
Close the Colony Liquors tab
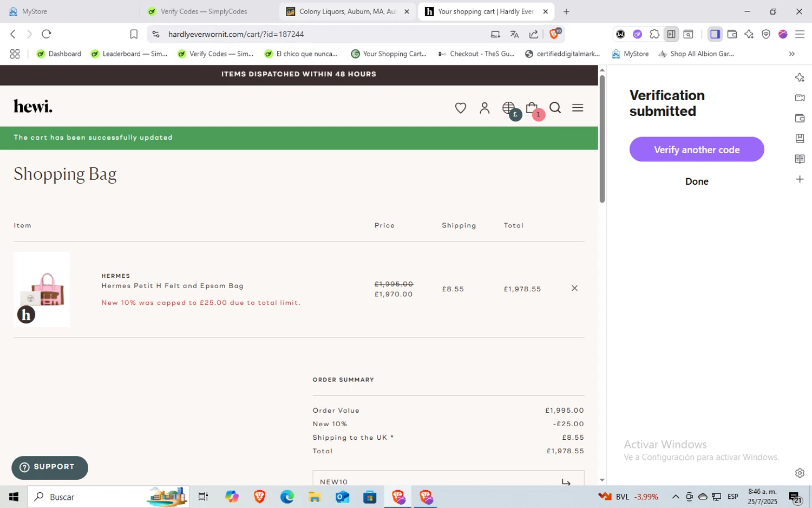coord(407,11)
